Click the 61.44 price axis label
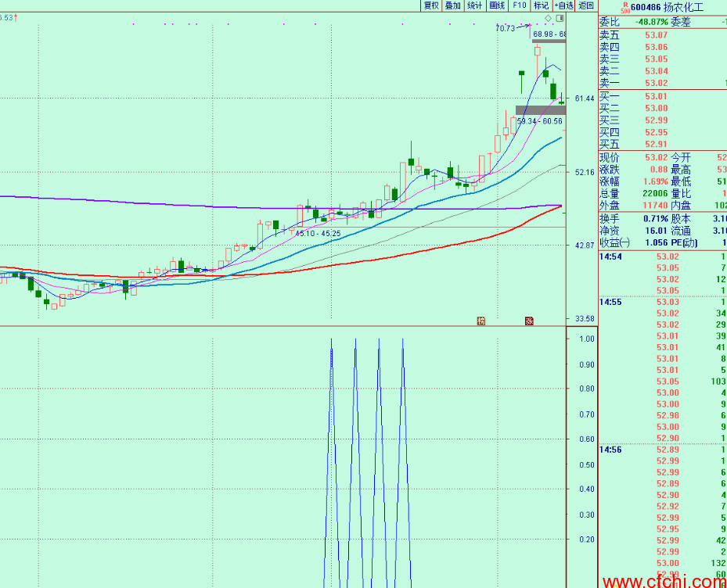This screenshot has height=588, width=727. coord(585,99)
